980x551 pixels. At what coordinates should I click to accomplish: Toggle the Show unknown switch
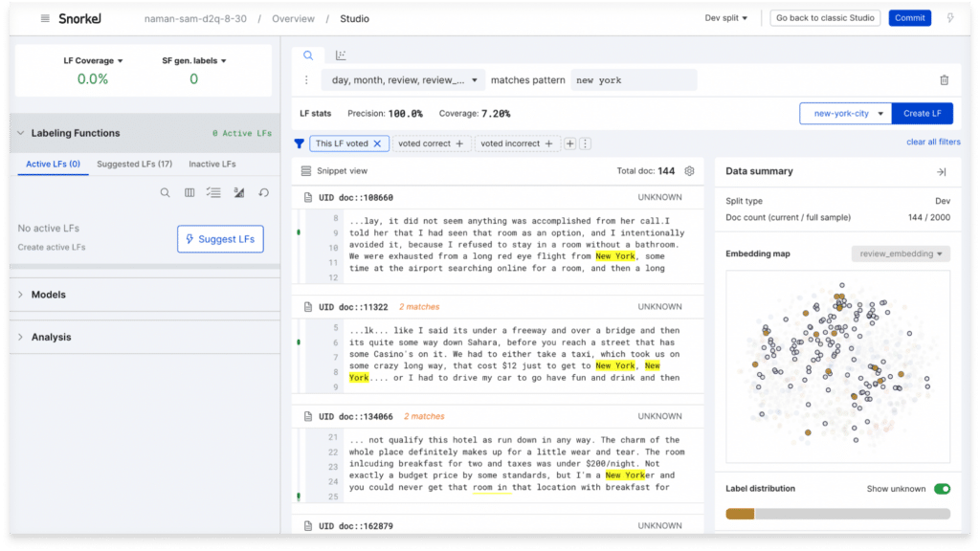[942, 489]
